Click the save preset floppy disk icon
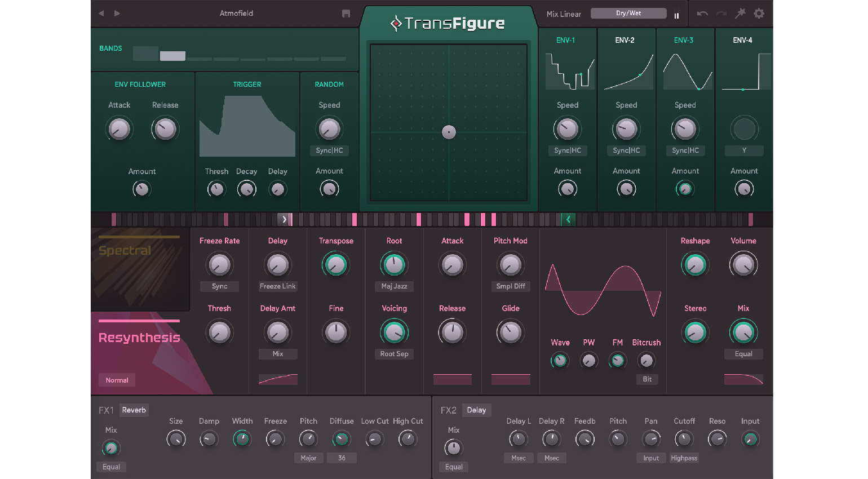Viewport: 868px width, 479px height. point(346,14)
